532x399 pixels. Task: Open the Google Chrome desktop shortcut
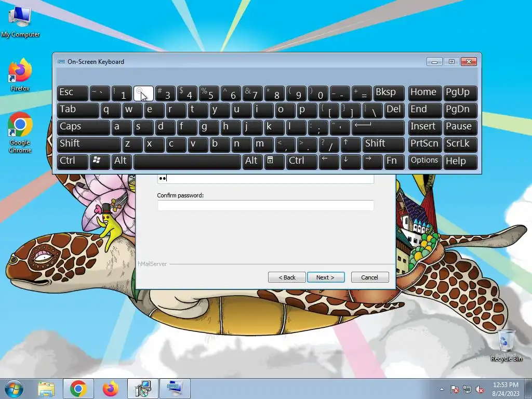20,132
